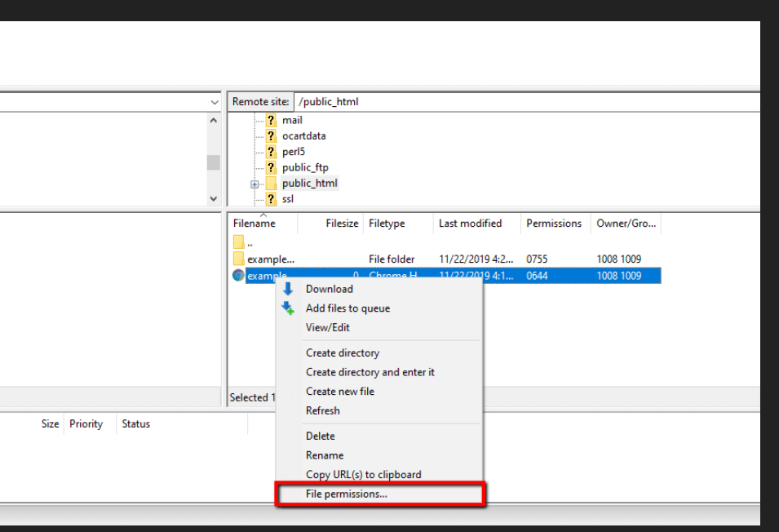
Task: Click the Add files to queue icon
Action: (x=287, y=308)
